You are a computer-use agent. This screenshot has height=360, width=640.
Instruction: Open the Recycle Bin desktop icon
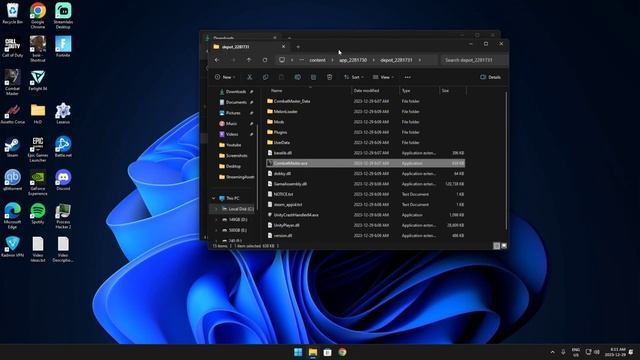[13, 13]
